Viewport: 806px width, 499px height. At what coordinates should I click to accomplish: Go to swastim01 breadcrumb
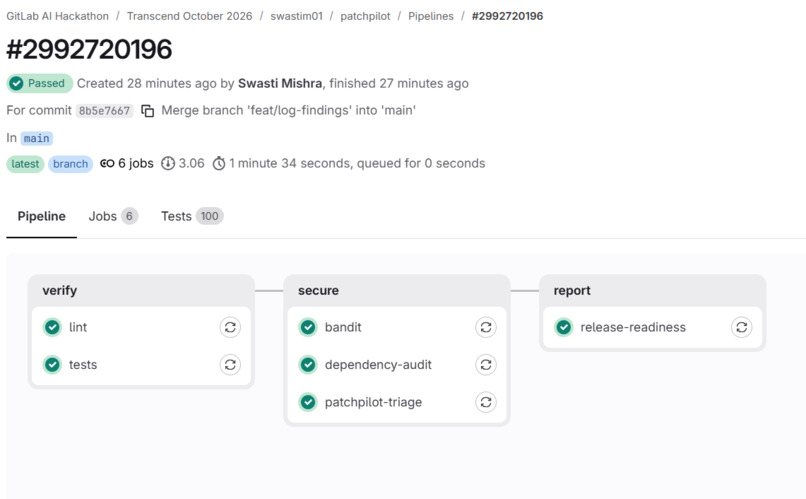(x=297, y=16)
